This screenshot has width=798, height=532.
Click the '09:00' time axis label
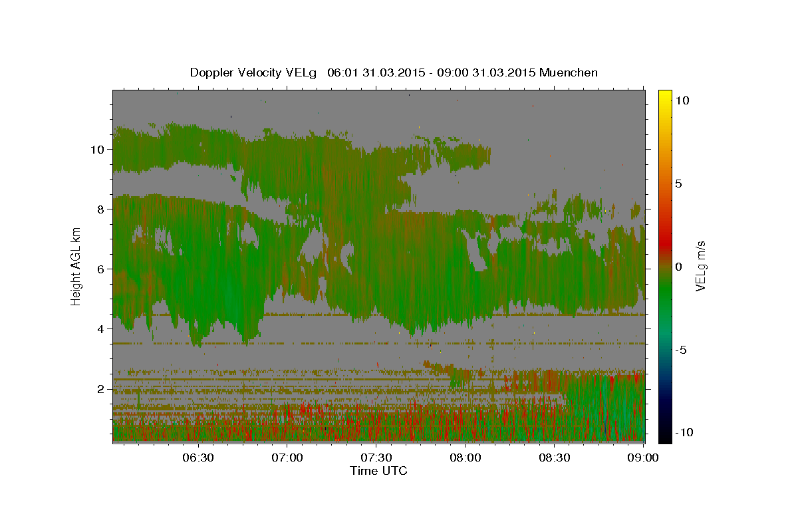click(642, 458)
